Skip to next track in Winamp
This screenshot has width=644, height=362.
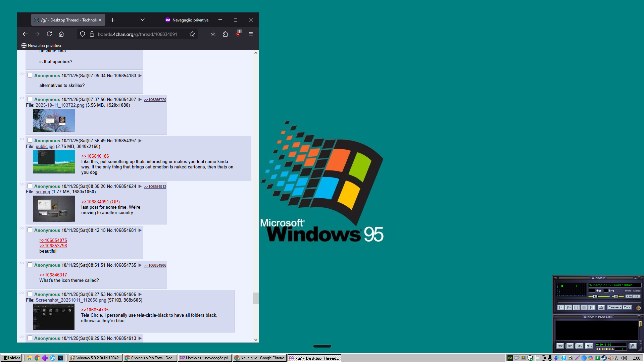(x=592, y=307)
